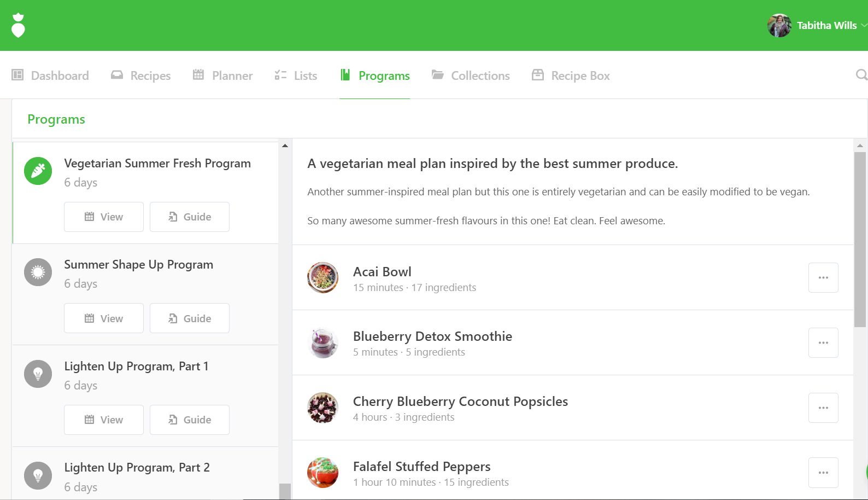Image resolution: width=868 pixels, height=500 pixels.
Task: Click the Summer Shape Up sun icon
Action: (x=38, y=272)
